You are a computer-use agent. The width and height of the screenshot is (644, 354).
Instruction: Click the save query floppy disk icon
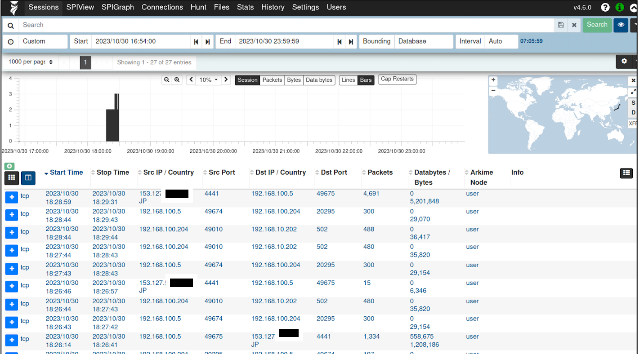(561, 25)
